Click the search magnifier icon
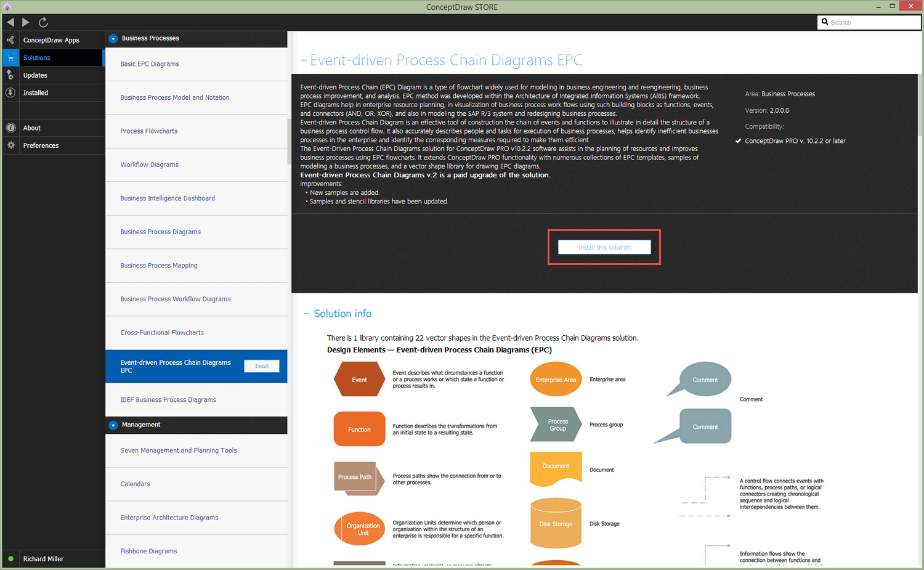 point(825,22)
